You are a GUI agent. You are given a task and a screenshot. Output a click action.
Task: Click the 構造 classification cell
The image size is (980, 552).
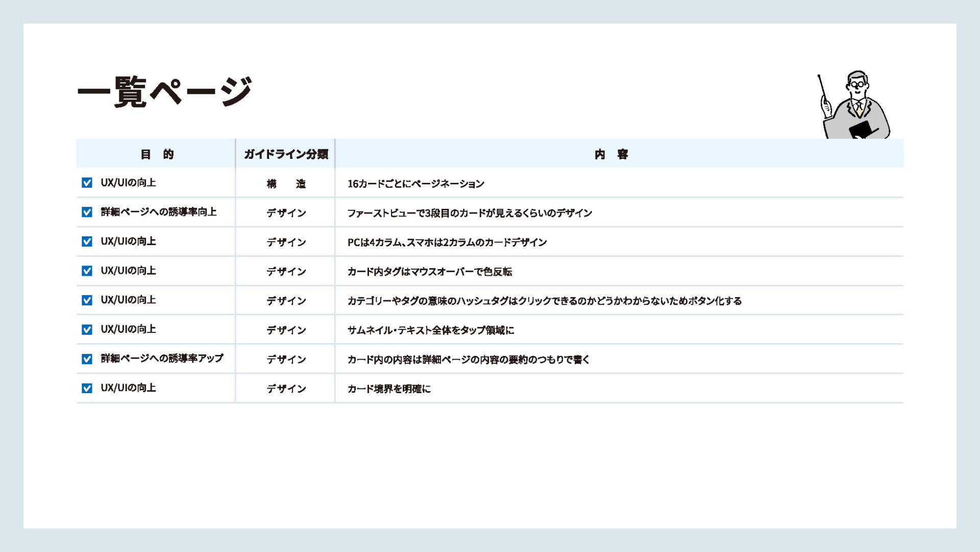coord(286,184)
